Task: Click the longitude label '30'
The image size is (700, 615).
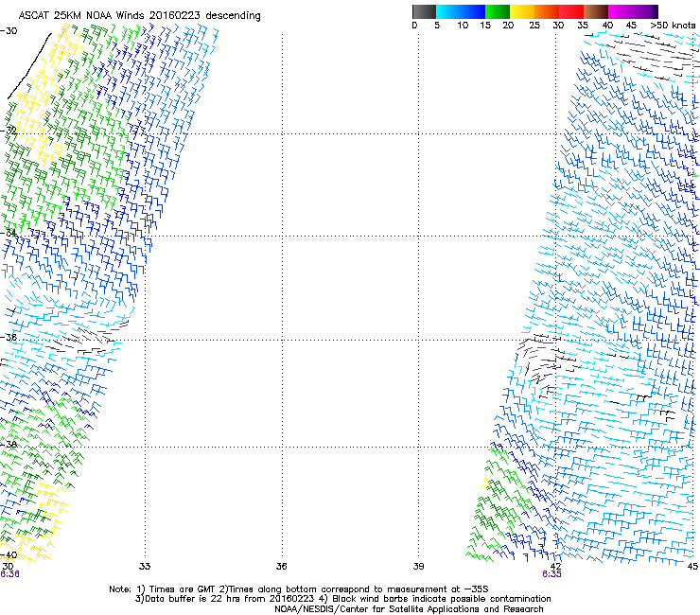Action: pyautogui.click(x=8, y=567)
